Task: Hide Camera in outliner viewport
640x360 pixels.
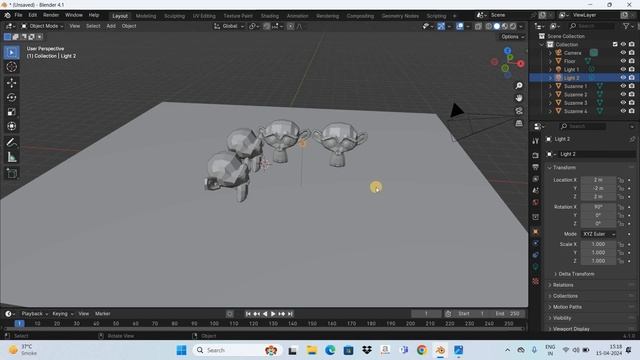Action: point(623,53)
